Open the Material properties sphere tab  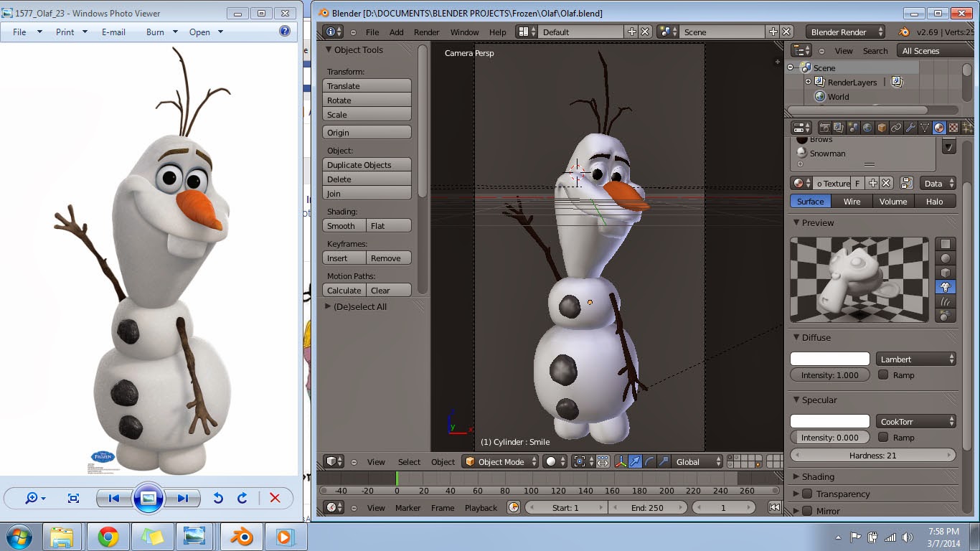pyautogui.click(x=939, y=128)
